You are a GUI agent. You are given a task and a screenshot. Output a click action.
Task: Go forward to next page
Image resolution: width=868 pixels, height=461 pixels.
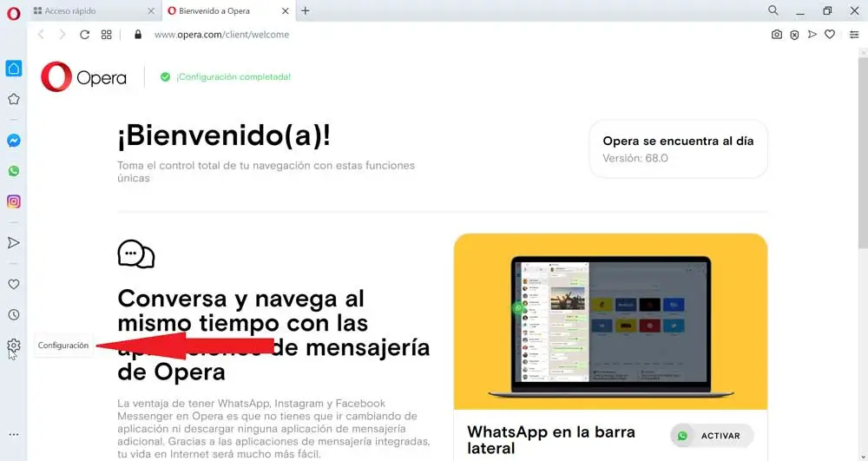[x=62, y=35]
